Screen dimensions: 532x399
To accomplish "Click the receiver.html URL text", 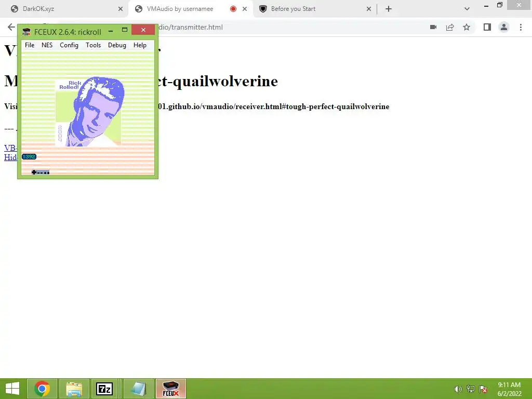I will (x=274, y=107).
